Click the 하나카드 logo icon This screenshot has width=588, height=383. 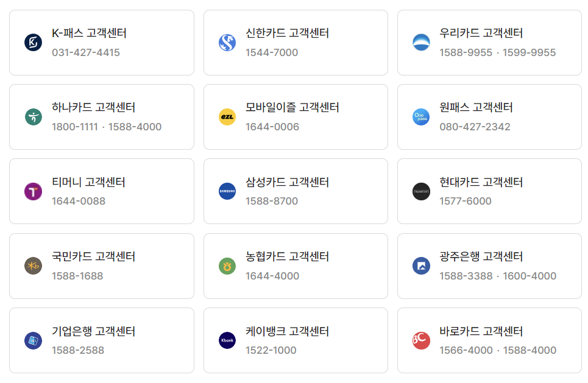[x=34, y=116]
